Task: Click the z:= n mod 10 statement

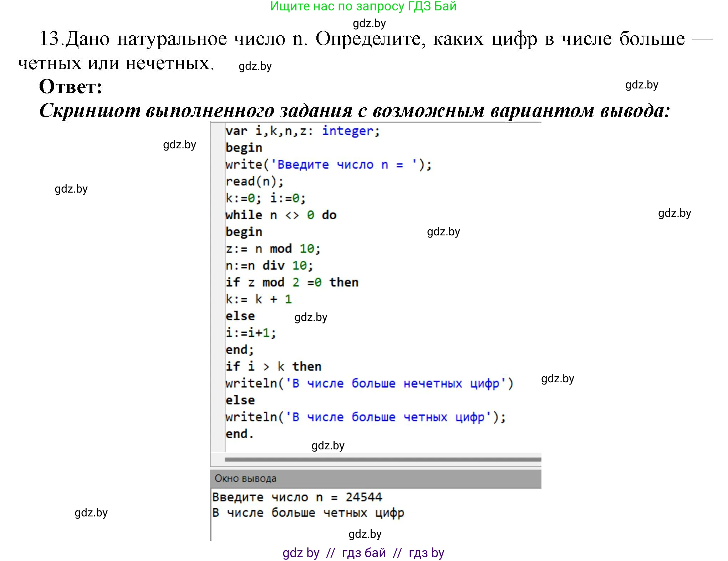Action: click(273, 248)
